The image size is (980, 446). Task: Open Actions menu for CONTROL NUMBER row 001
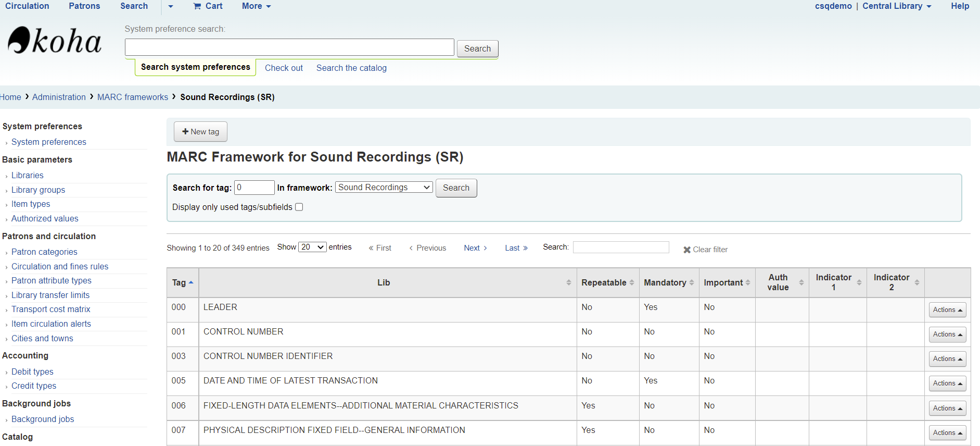947,334
